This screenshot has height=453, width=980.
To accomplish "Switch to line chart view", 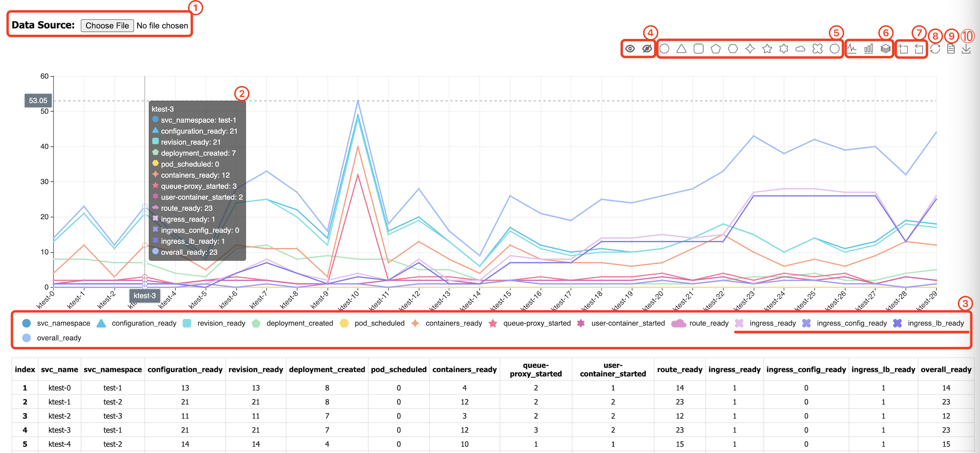I will click(x=852, y=49).
